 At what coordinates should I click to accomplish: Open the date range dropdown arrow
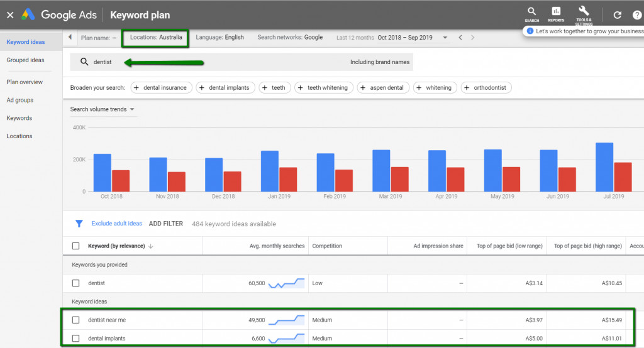click(445, 37)
